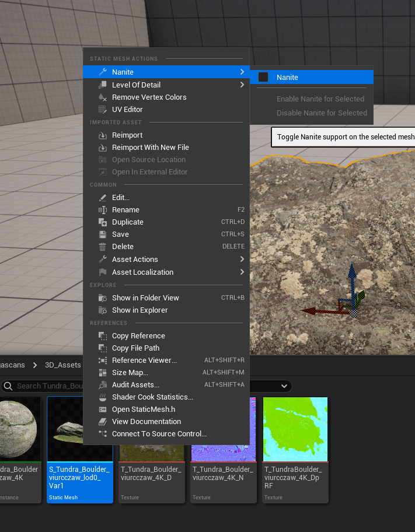Screen dimensions: 415x532
Task: Click the Asset Actions wrench icon
Action: [x=103, y=259]
